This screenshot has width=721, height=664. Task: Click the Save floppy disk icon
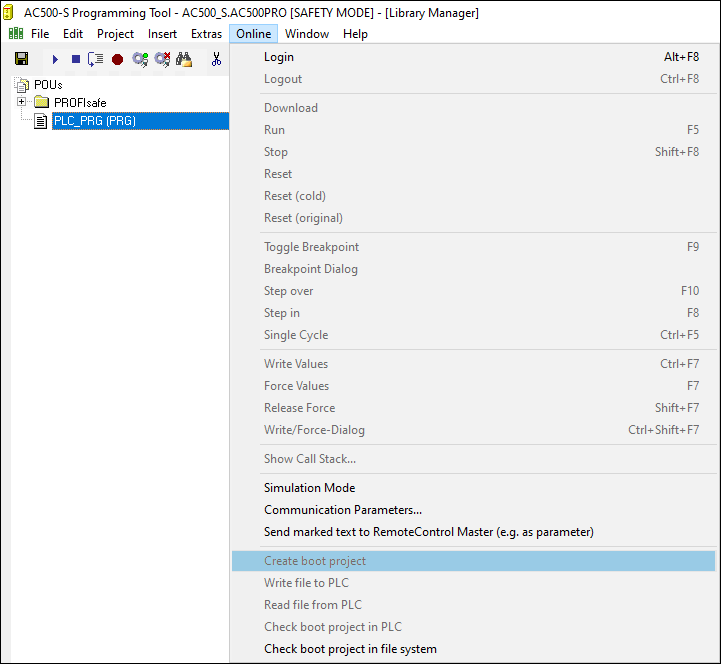coord(21,59)
